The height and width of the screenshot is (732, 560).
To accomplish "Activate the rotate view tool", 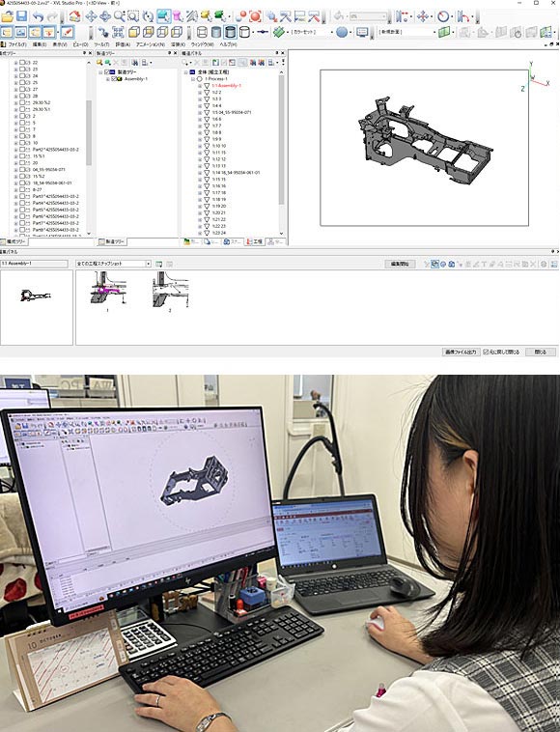I will (149, 16).
